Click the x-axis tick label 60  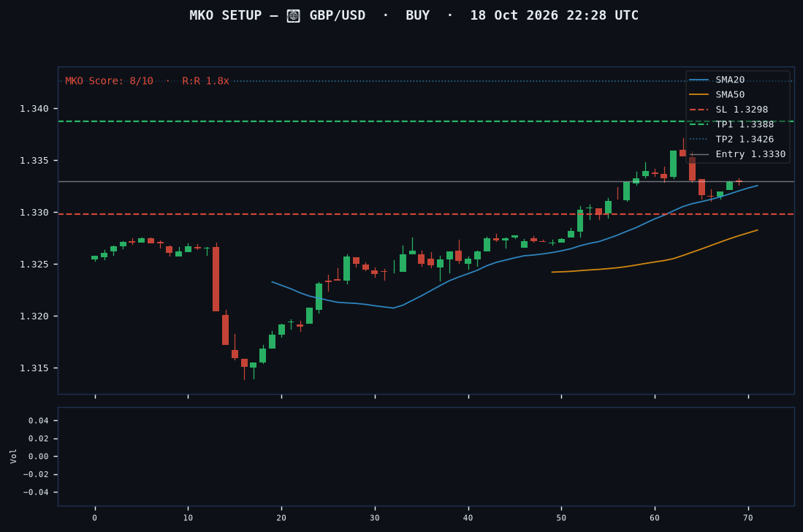655,517
